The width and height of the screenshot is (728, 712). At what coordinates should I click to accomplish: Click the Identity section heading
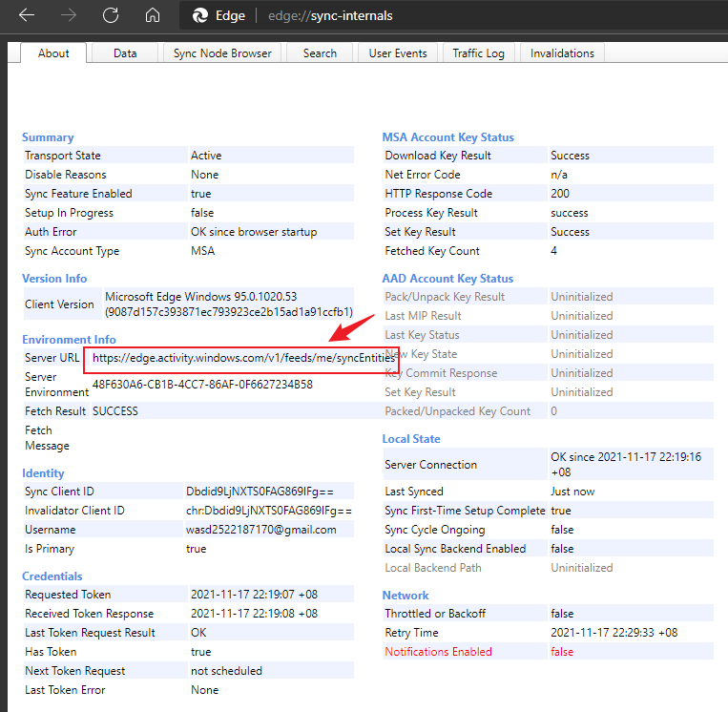(x=43, y=473)
